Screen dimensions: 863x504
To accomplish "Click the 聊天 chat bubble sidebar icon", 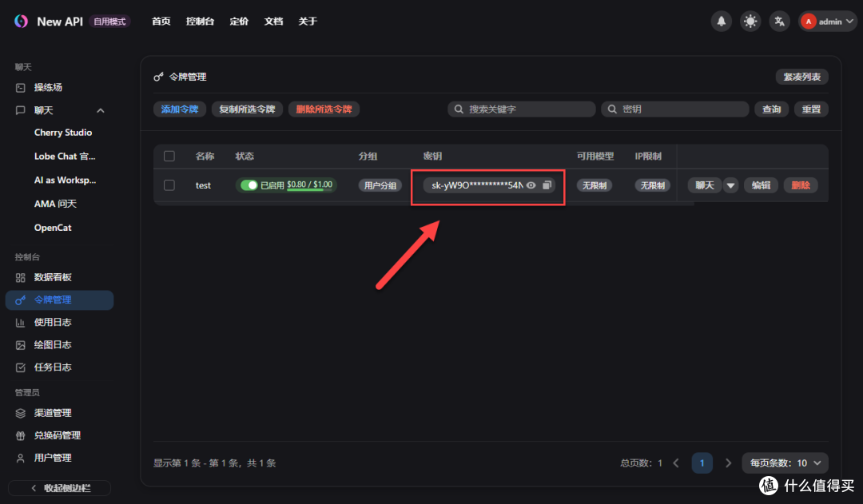I will (20, 110).
